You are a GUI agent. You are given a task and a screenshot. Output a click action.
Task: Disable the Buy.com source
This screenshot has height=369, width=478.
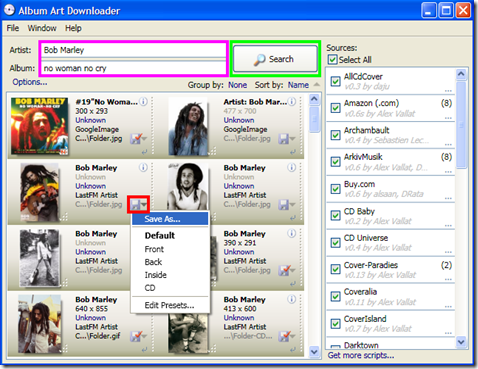click(x=335, y=189)
